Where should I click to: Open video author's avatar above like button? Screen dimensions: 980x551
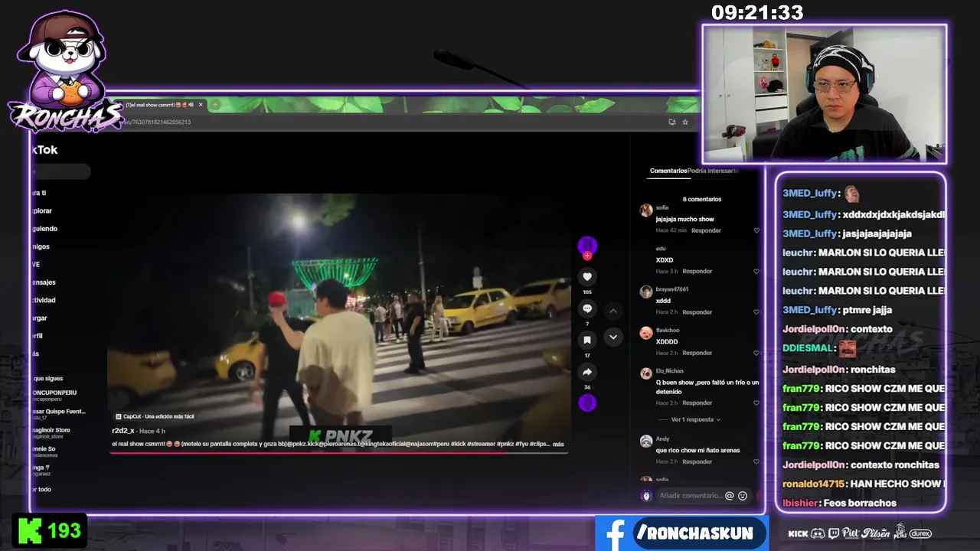[x=587, y=246]
